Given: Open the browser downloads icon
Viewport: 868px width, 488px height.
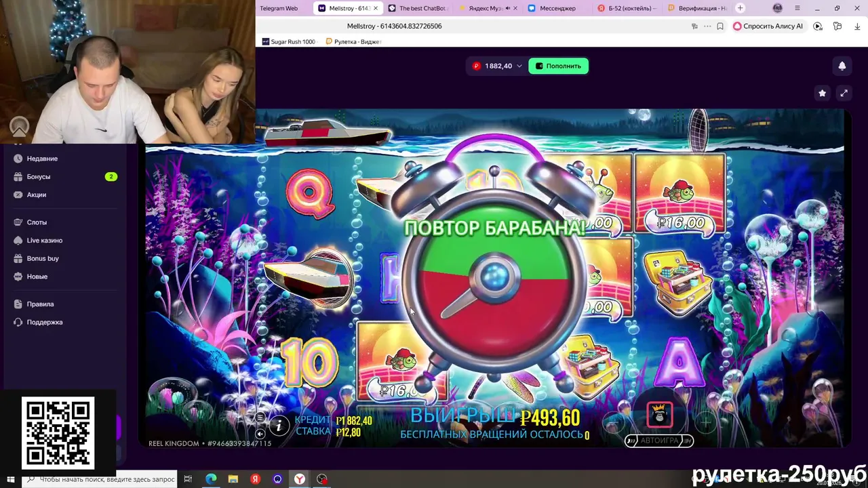Looking at the screenshot, I should tap(857, 26).
